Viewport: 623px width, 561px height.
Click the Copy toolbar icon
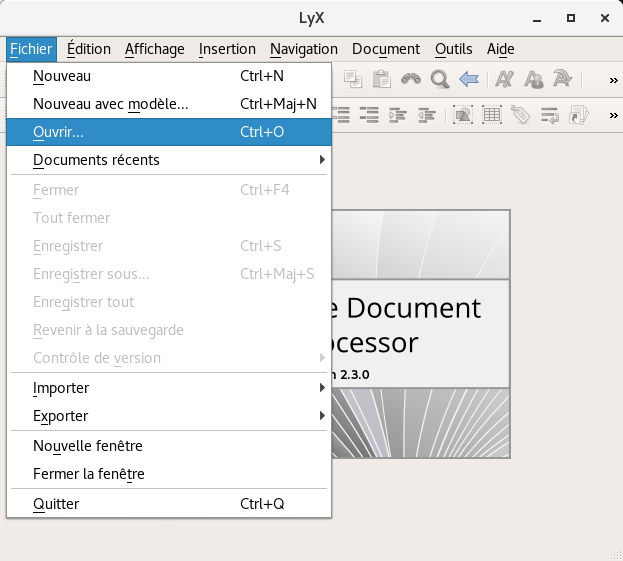(x=352, y=79)
